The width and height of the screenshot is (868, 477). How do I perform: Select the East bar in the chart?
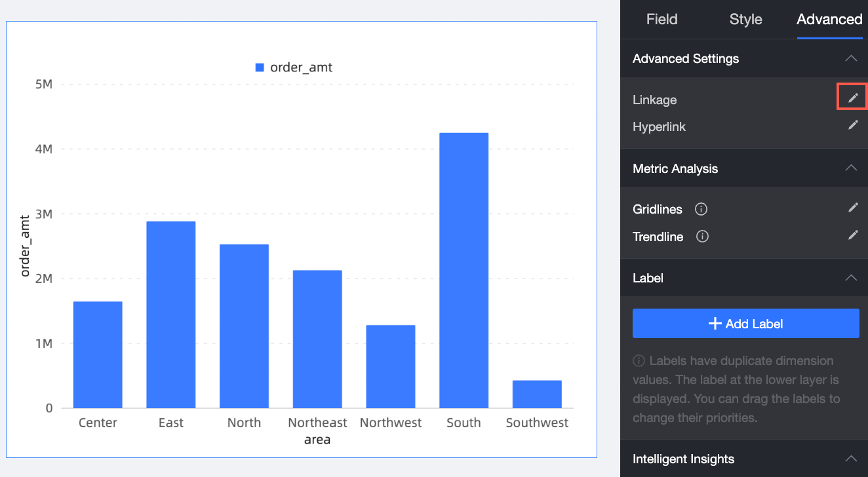click(170, 315)
